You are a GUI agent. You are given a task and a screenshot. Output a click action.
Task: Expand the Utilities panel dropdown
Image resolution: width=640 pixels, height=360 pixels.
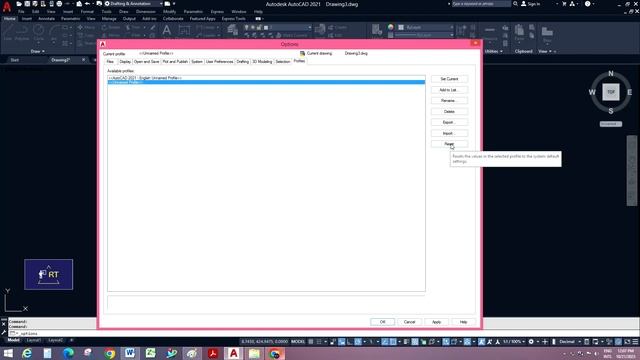[x=493, y=51]
